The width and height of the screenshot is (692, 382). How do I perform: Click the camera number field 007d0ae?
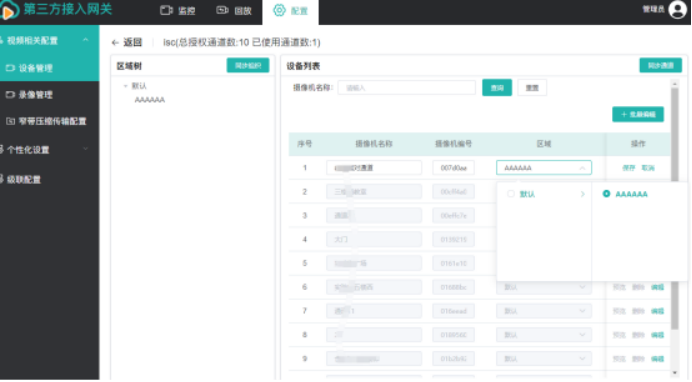[453, 168]
